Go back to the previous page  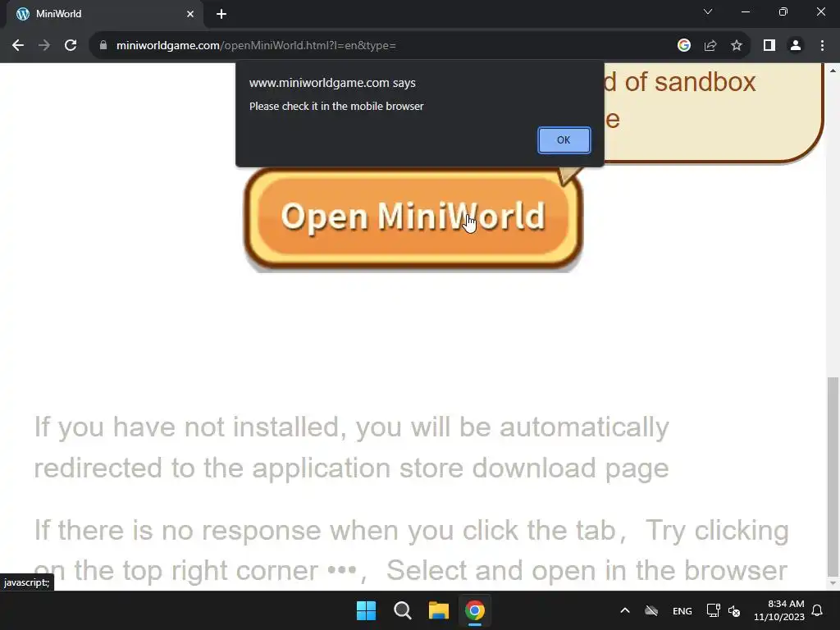click(18, 46)
